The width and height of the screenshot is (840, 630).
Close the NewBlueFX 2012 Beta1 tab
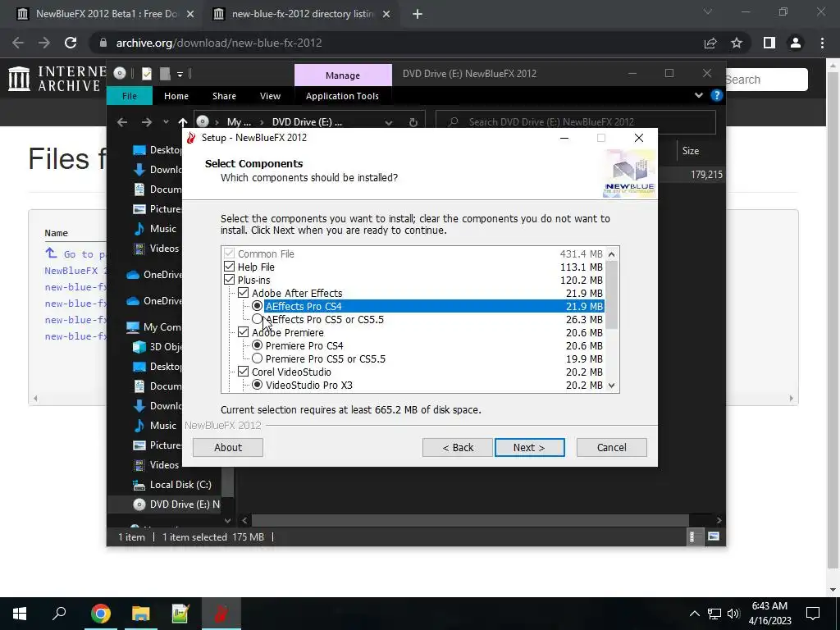coord(190,14)
